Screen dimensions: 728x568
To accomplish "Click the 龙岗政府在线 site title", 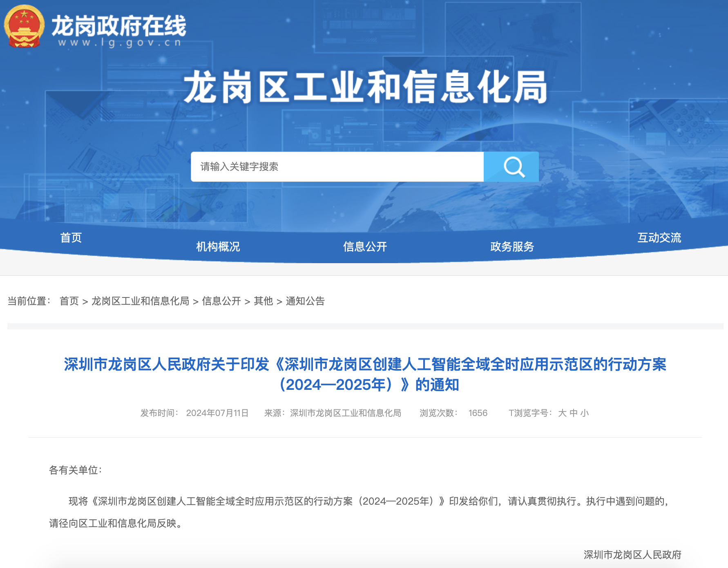I will point(119,26).
